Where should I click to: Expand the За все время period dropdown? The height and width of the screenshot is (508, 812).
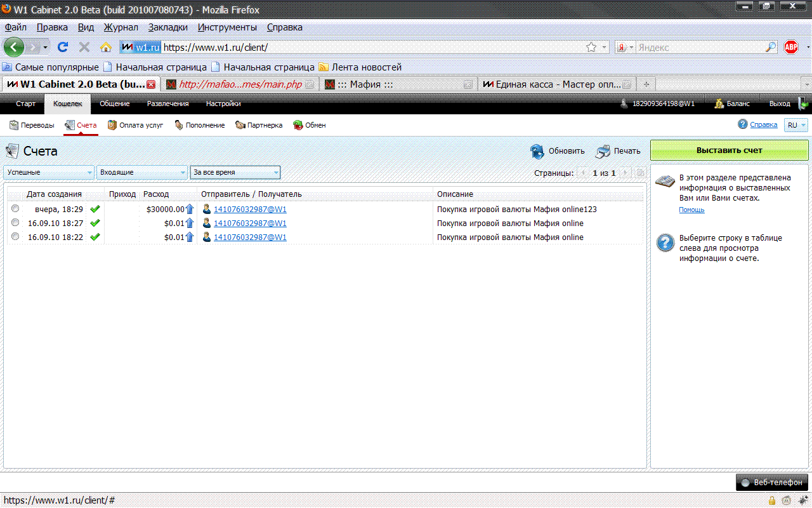click(235, 172)
